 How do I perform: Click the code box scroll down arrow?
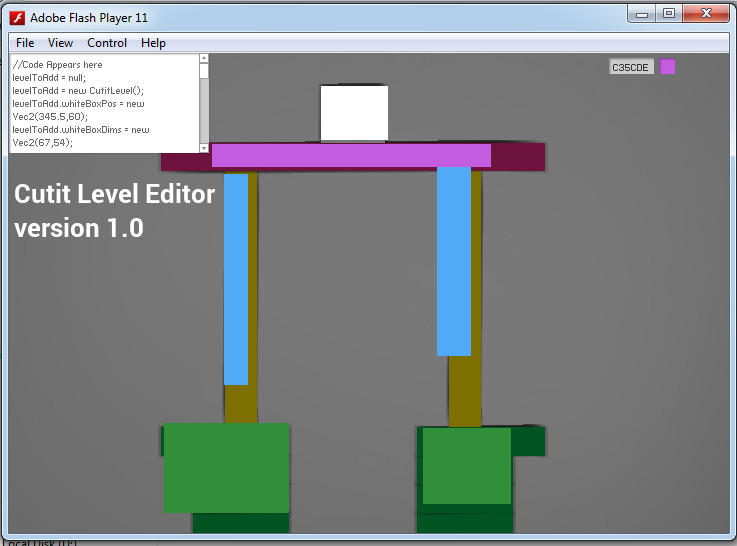tap(204, 147)
